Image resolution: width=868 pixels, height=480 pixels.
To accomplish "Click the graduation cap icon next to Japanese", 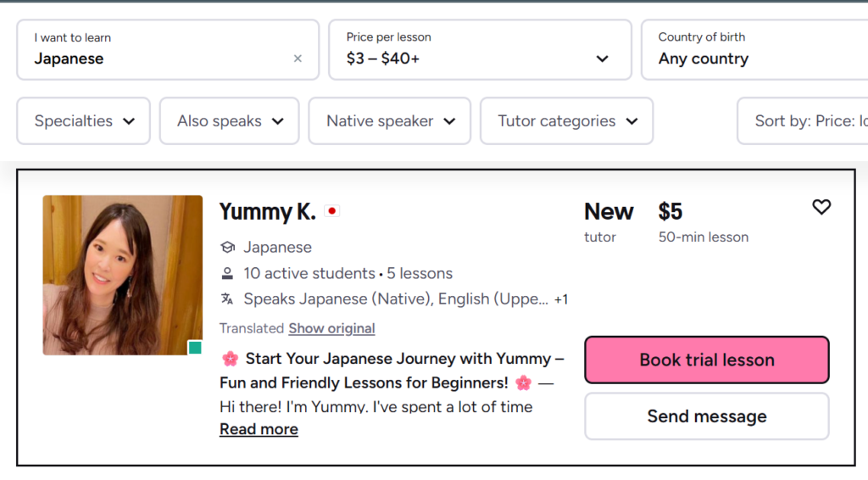I will [227, 248].
